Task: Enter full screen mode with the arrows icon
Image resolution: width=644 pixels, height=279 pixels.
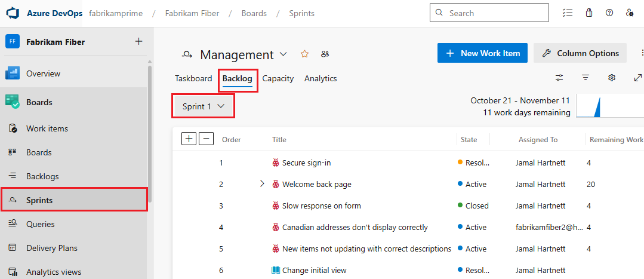Action: click(x=638, y=78)
